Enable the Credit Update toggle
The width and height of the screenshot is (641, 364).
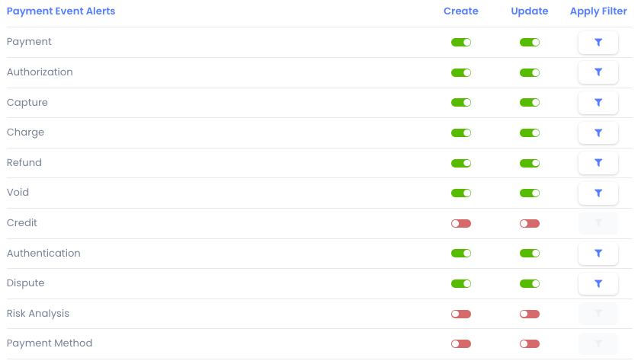[530, 223]
